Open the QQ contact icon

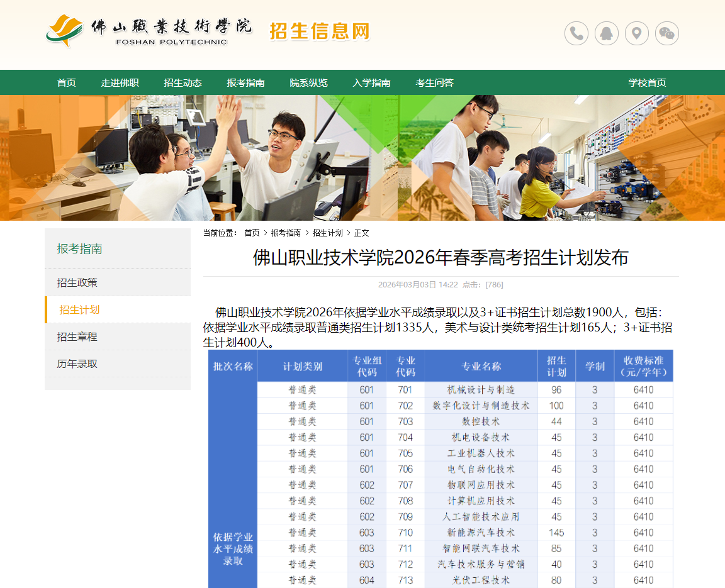pos(606,33)
